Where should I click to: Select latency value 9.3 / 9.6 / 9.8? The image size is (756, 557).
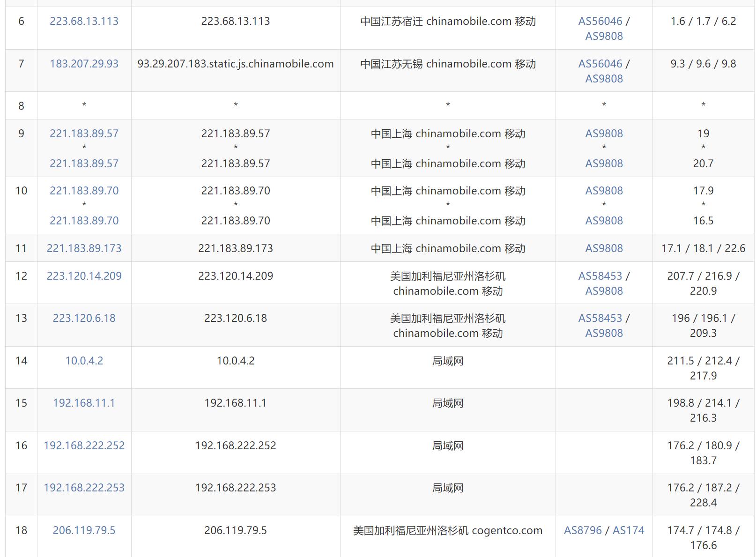703,64
